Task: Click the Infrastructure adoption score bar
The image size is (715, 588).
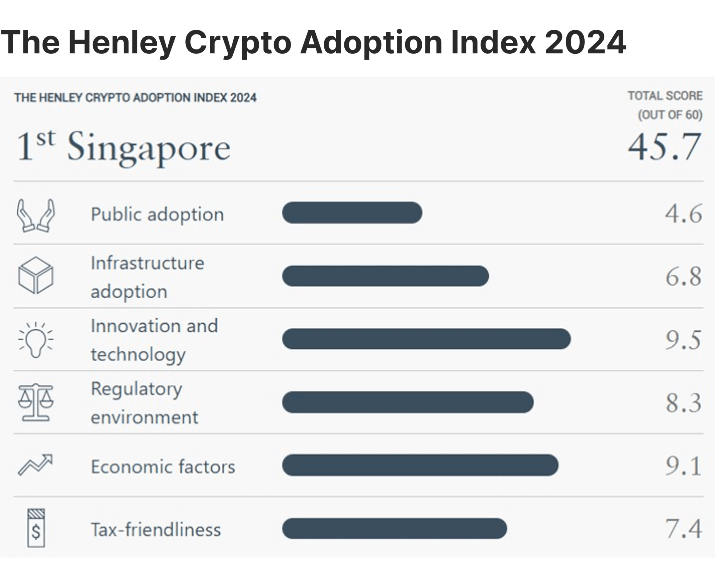Action: click(x=385, y=276)
